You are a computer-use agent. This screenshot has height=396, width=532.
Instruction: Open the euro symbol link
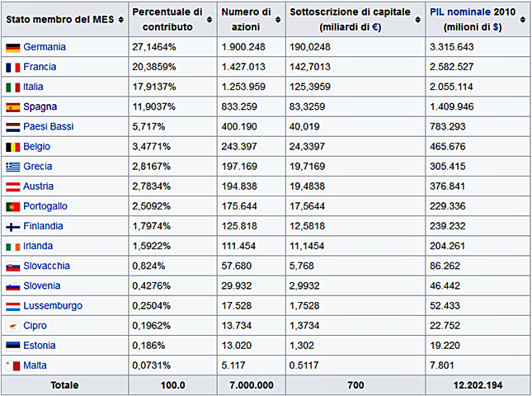375,26
